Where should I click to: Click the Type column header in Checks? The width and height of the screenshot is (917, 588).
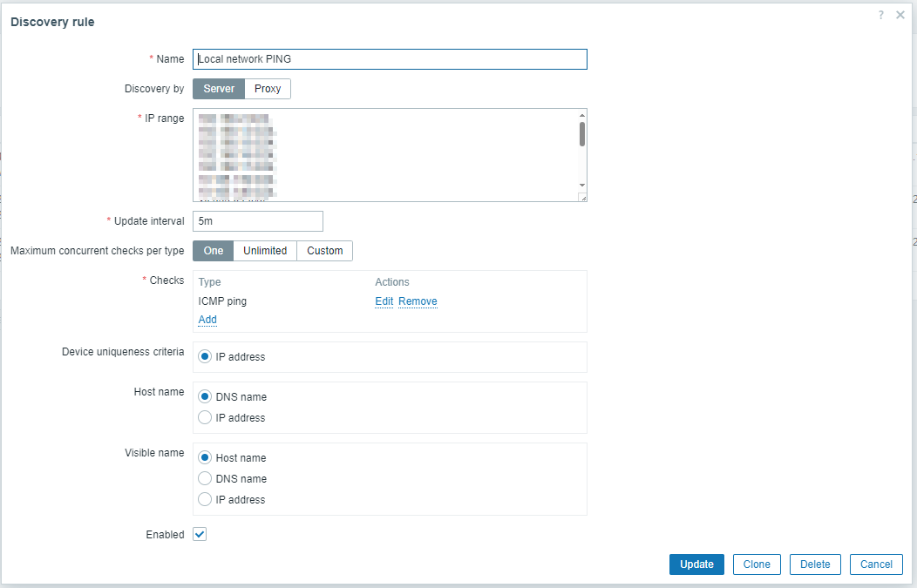coord(209,281)
